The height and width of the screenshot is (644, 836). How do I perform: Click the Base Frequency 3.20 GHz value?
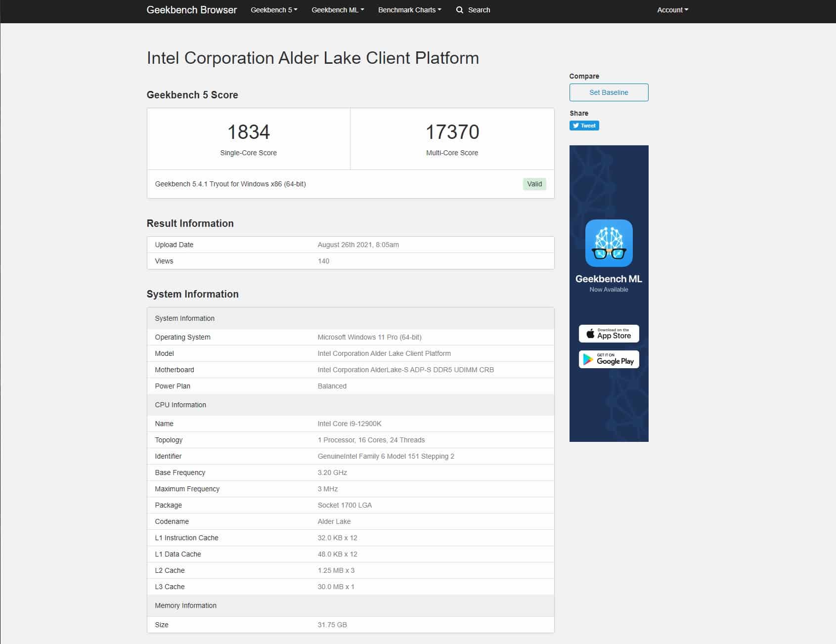coord(332,472)
